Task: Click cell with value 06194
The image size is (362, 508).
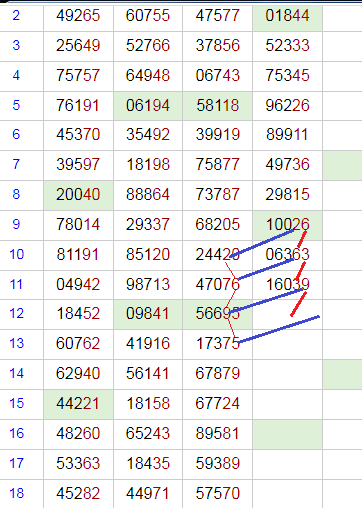Action: [148, 106]
